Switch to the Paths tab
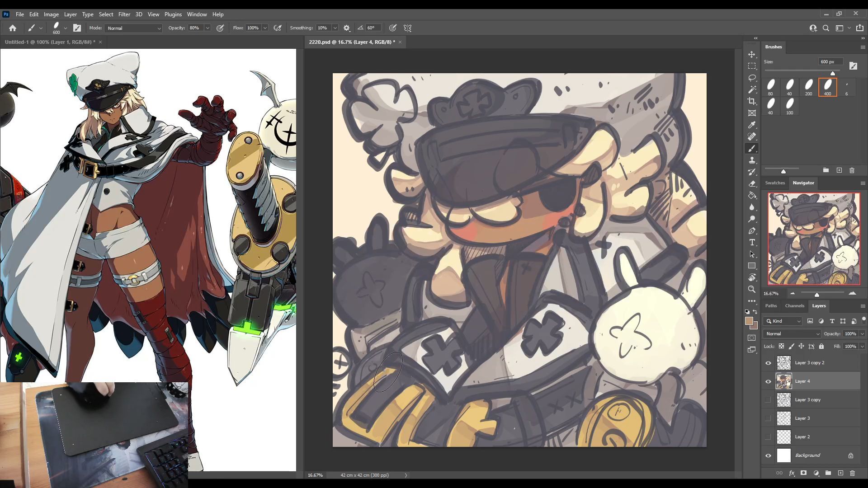 [771, 306]
